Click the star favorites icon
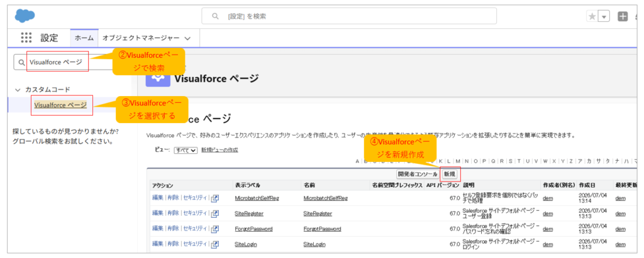Viewport: 644px width, 258px height. coord(592,16)
